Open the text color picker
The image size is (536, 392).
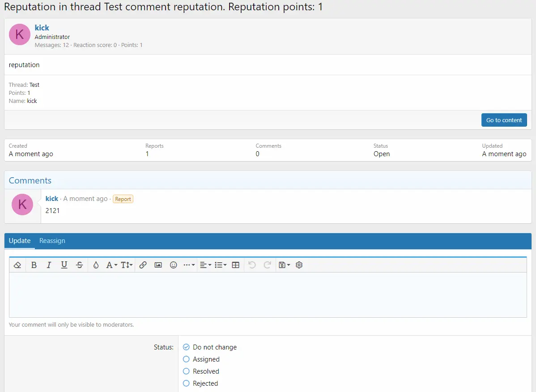[x=96, y=265]
